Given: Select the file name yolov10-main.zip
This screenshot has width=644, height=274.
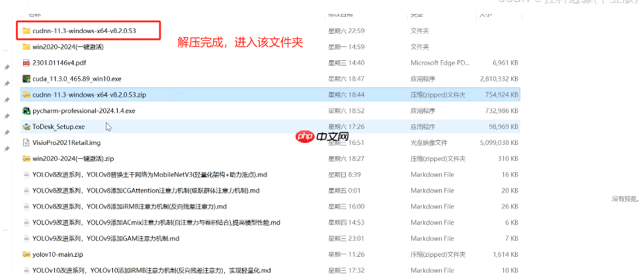Looking at the screenshot, I should (x=58, y=255).
